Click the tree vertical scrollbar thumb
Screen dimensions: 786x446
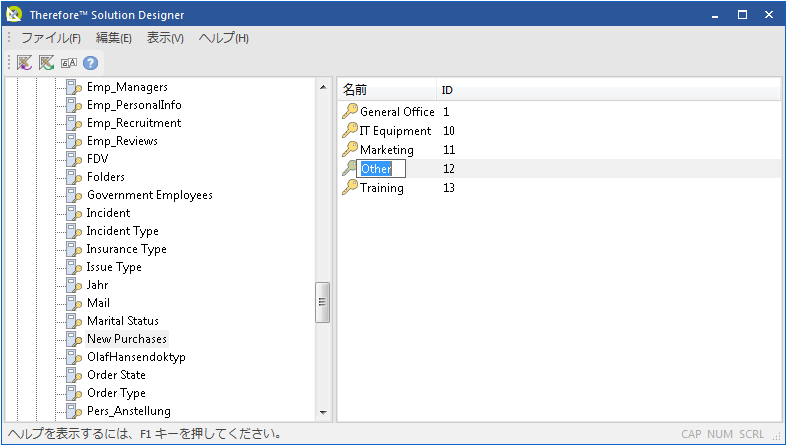[x=322, y=302]
